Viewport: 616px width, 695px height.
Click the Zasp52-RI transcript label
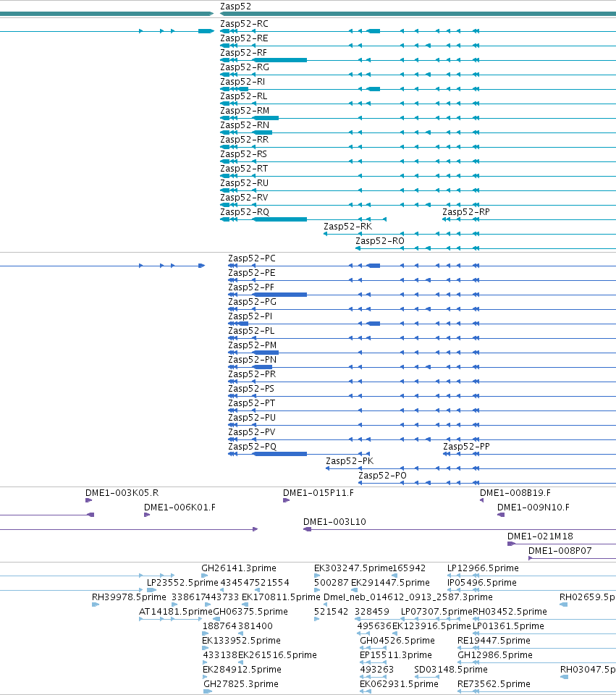[243, 82]
